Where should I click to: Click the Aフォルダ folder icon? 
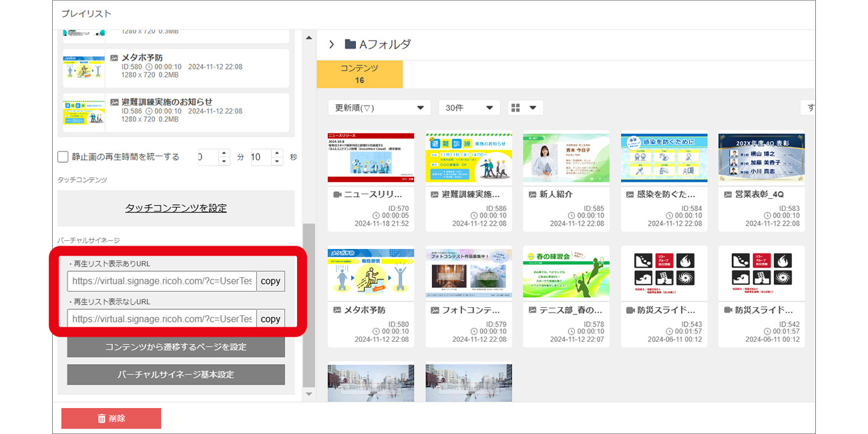pyautogui.click(x=350, y=45)
